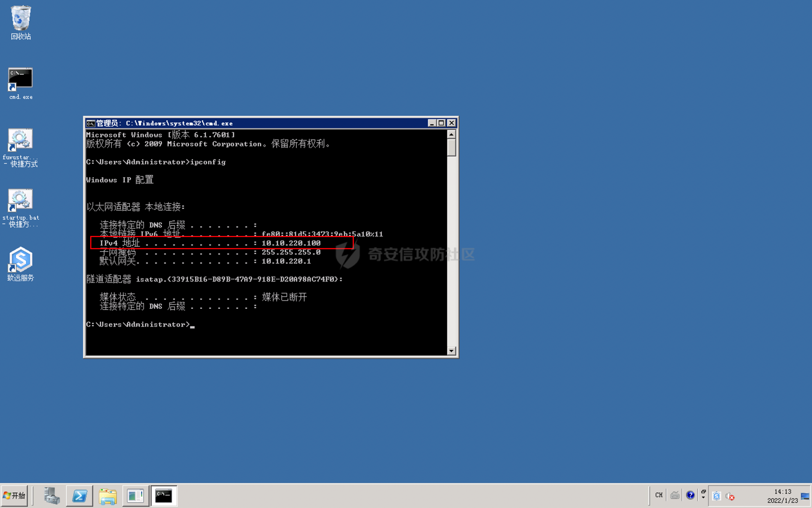Click the cmd scrollbar down arrow
Screen dimensions: 812x508
[451, 351]
